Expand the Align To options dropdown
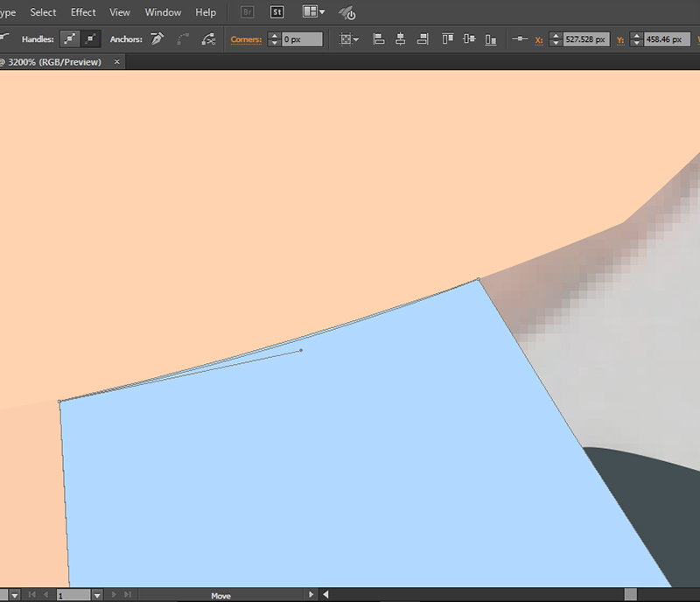This screenshot has height=602, width=700. click(349, 39)
